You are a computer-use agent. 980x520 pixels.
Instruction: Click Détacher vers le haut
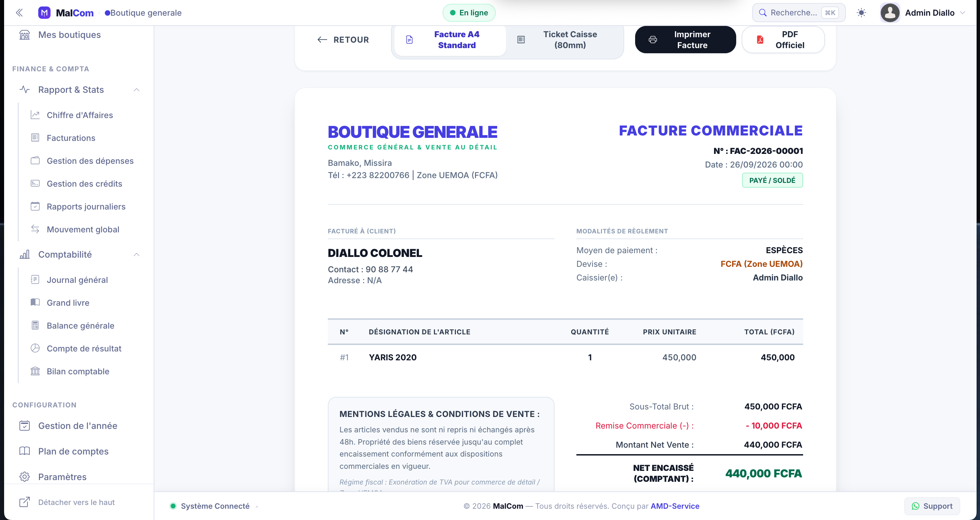(67, 502)
